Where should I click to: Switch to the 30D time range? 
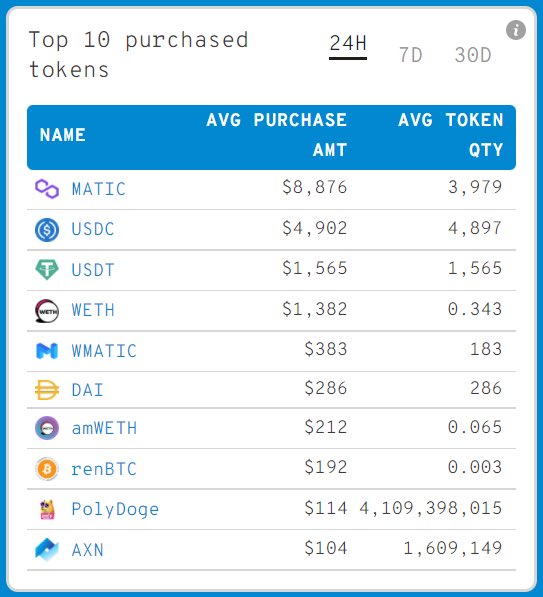473,55
